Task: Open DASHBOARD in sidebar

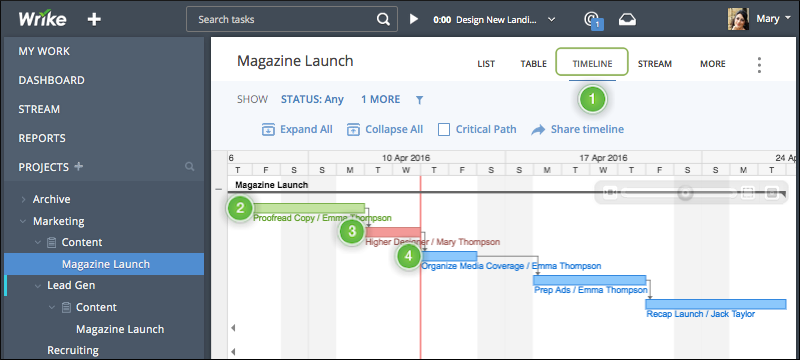Action: 52,80
